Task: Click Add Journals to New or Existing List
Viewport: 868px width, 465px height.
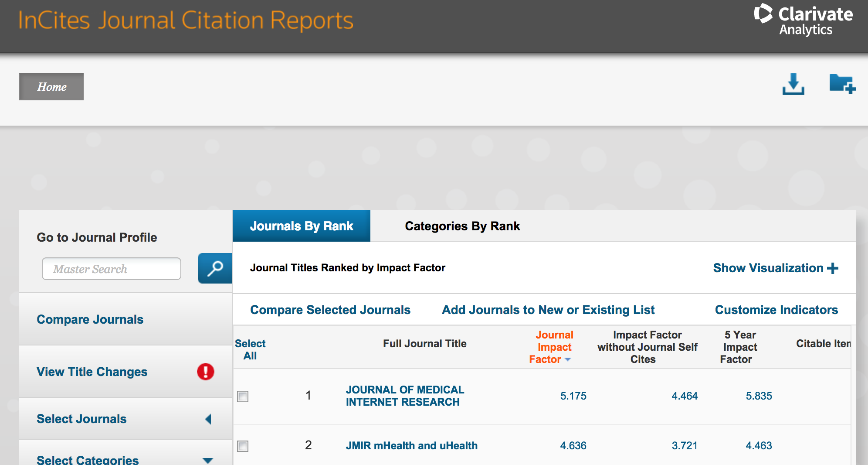Action: (548, 310)
